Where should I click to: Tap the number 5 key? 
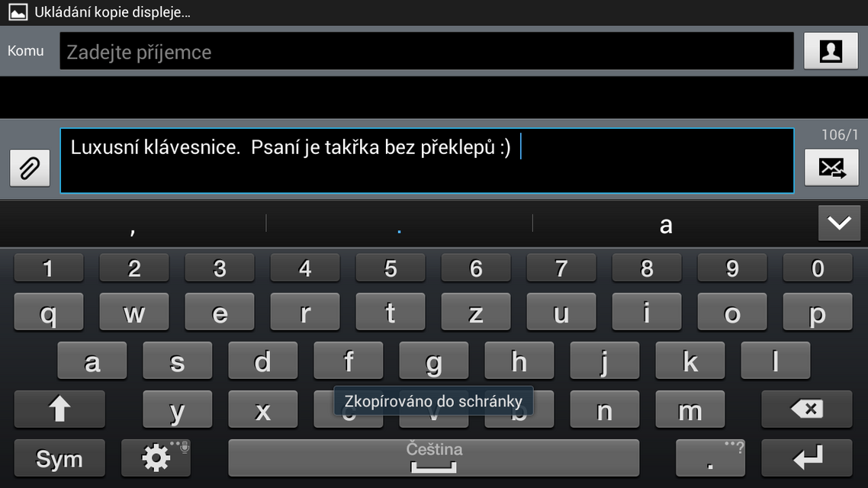click(x=391, y=268)
